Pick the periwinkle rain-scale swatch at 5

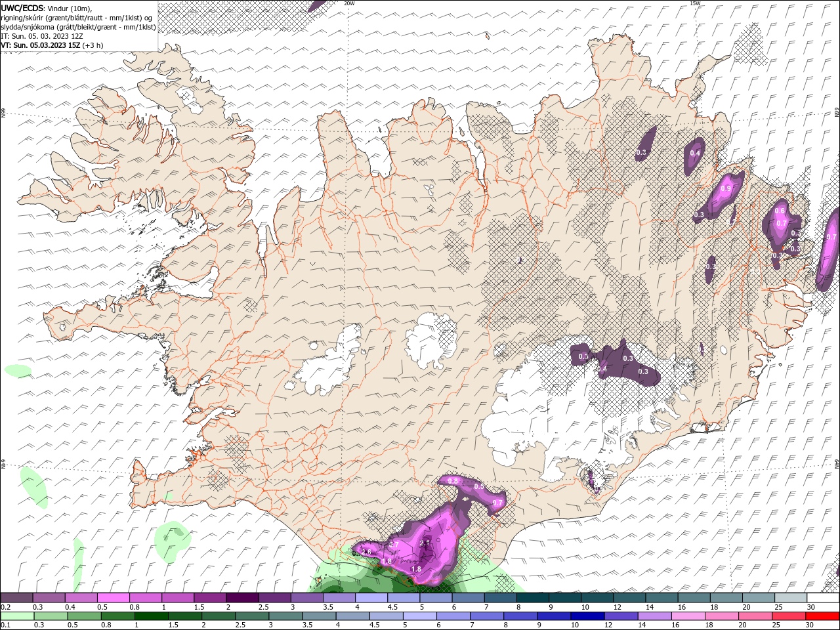pyautogui.click(x=419, y=616)
